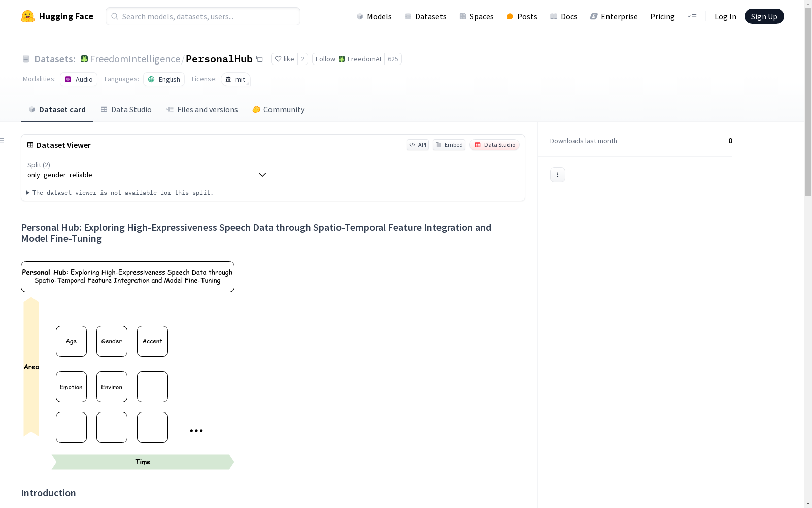Click Log In
Screen dimensions: 812x508
725,16
